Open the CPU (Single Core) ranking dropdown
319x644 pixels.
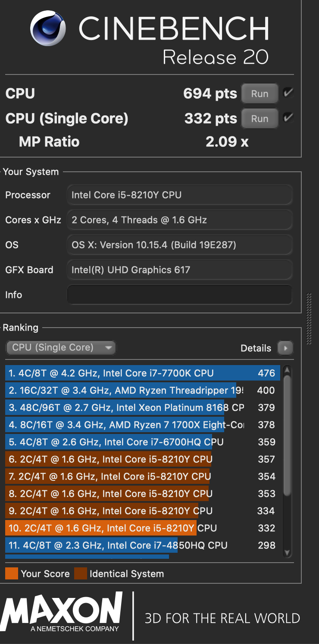pos(61,347)
